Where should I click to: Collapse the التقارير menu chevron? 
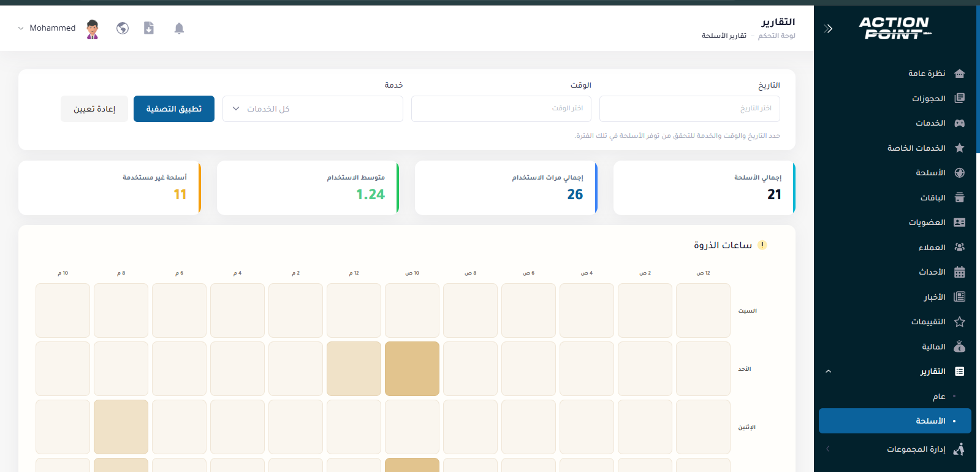click(x=829, y=371)
